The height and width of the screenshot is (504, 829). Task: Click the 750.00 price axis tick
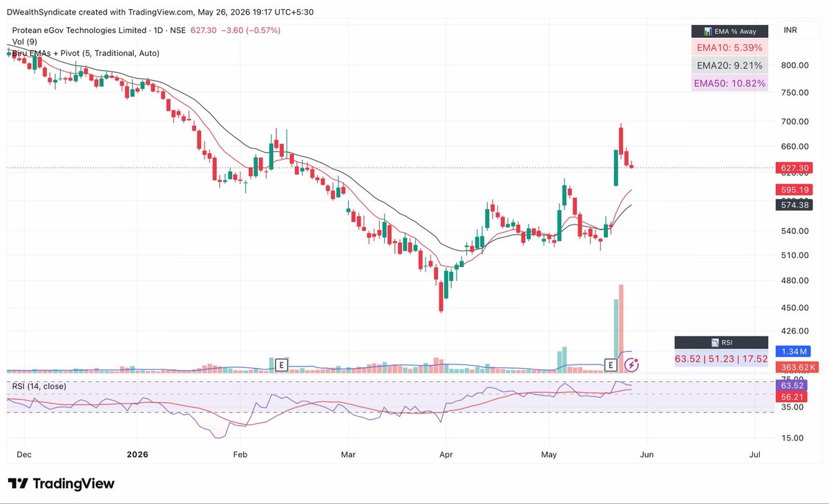click(x=794, y=93)
